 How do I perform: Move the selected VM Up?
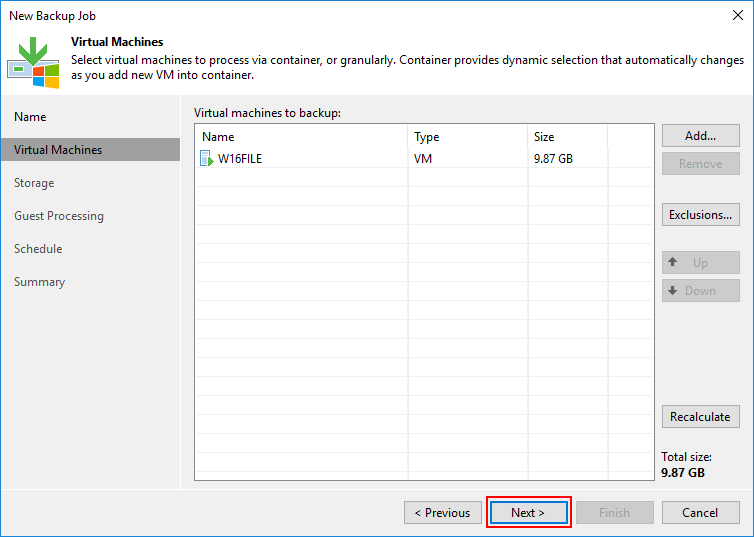click(x=701, y=263)
